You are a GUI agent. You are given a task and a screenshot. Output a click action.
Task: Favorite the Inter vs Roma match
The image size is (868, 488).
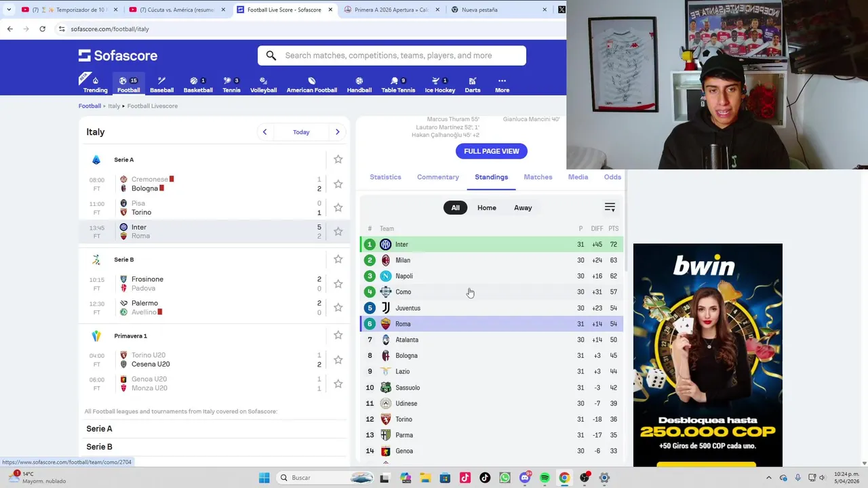(x=338, y=231)
